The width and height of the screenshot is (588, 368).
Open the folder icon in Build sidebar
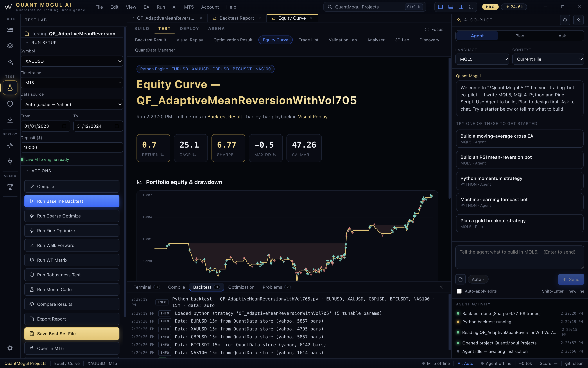tap(10, 30)
